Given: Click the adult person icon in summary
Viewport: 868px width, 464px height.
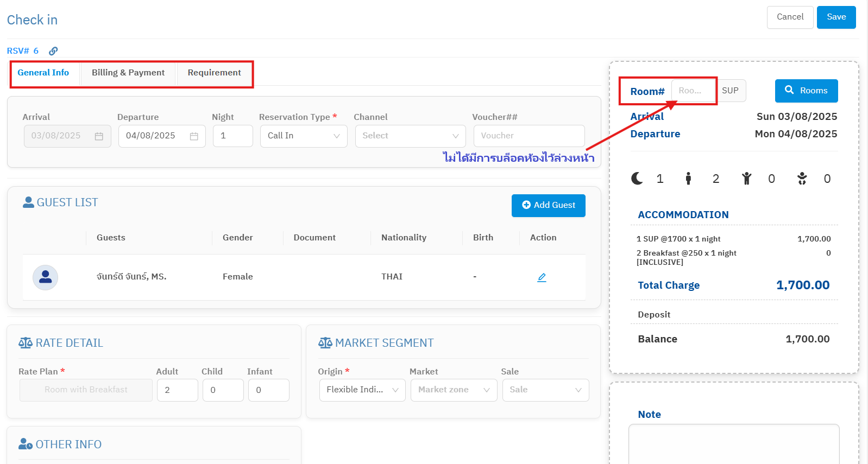Looking at the screenshot, I should click(x=688, y=179).
